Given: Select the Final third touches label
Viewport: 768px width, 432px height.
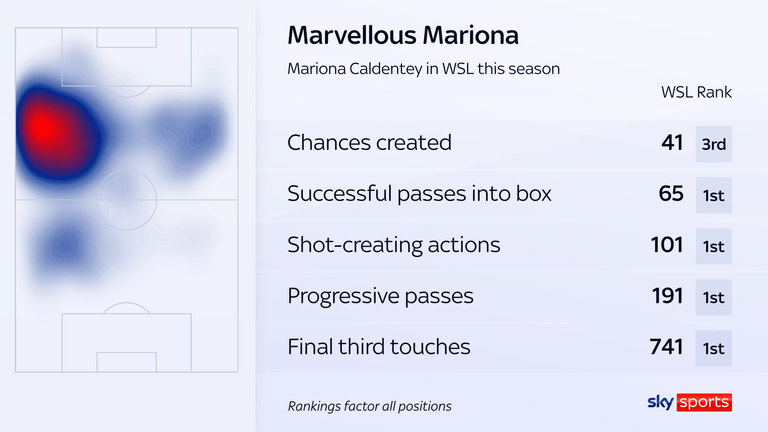Looking at the screenshot, I should point(379,347).
